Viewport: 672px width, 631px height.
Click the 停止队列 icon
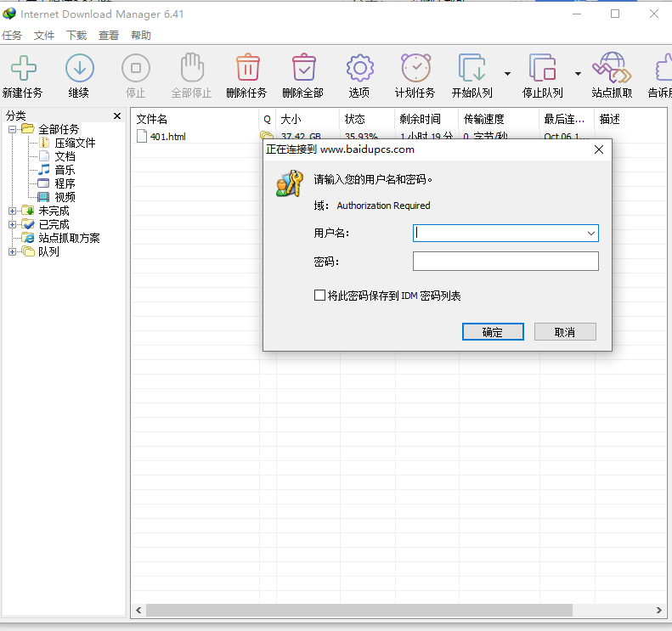click(543, 68)
